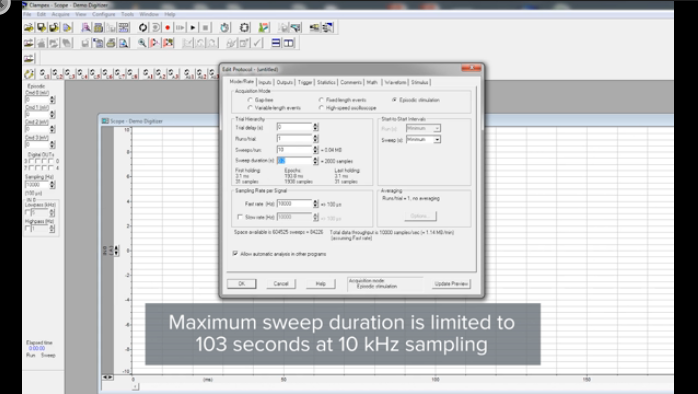This screenshot has width=698, height=394.
Task: Switch to the Statistics tab
Action: tap(326, 82)
